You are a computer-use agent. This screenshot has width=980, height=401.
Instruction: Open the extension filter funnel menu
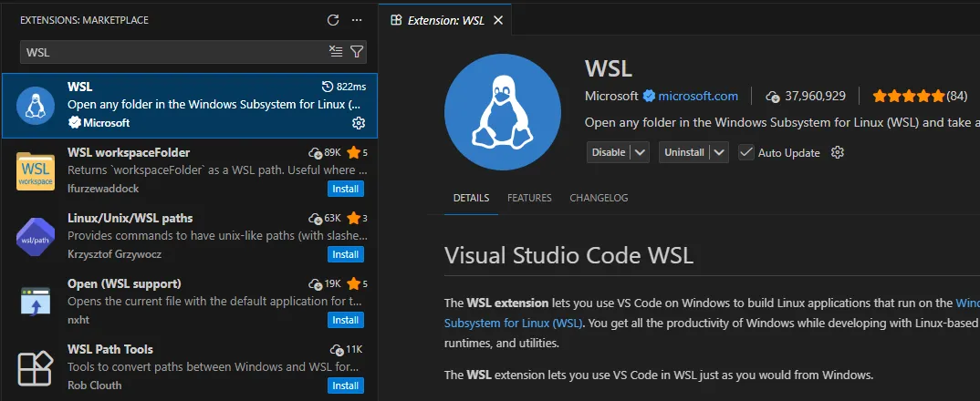tap(357, 52)
